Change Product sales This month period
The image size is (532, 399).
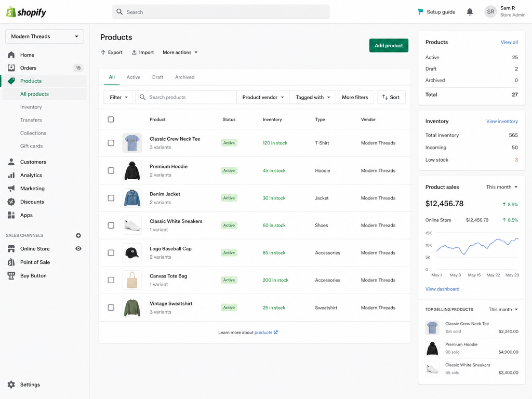502,187
